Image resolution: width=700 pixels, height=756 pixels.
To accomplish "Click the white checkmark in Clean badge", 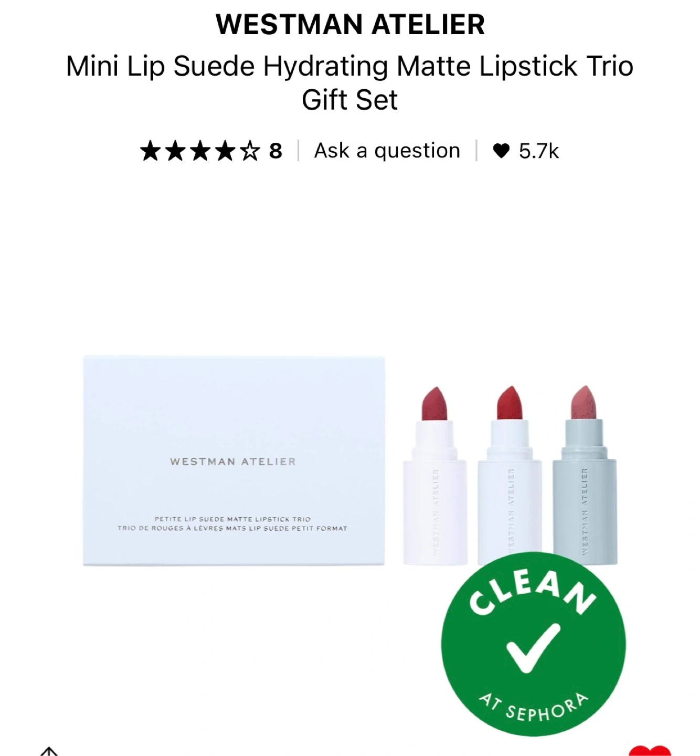I will [x=533, y=648].
